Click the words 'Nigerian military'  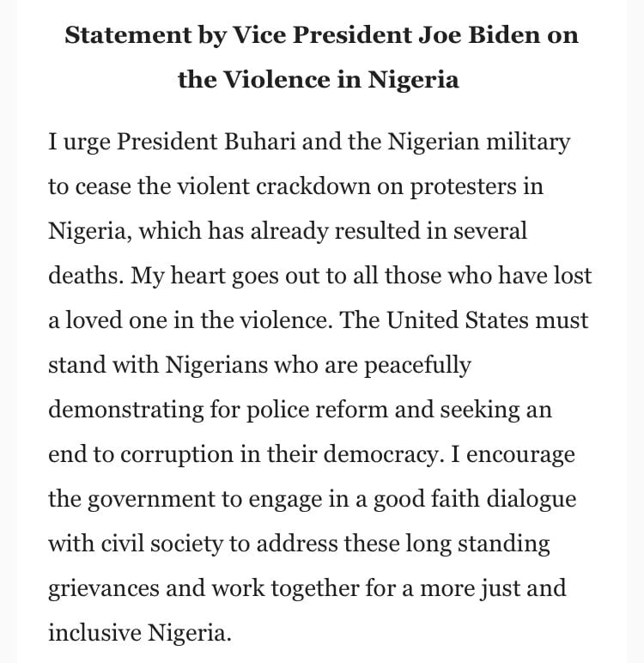pyautogui.click(x=478, y=142)
